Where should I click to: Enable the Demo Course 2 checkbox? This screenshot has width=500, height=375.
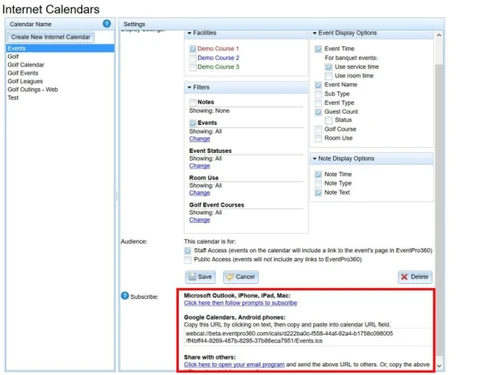point(193,58)
